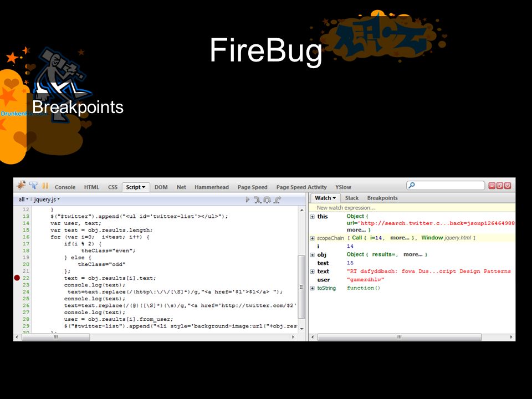Click the Watch panel scroll left arrow
Image resolution: width=532 pixels, height=399 pixels.
(313, 337)
